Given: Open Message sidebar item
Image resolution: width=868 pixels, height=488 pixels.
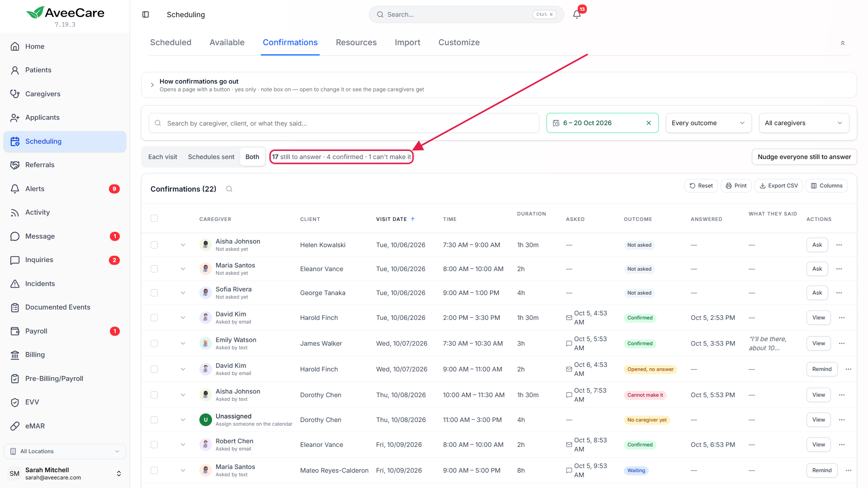Looking at the screenshot, I should [x=65, y=236].
